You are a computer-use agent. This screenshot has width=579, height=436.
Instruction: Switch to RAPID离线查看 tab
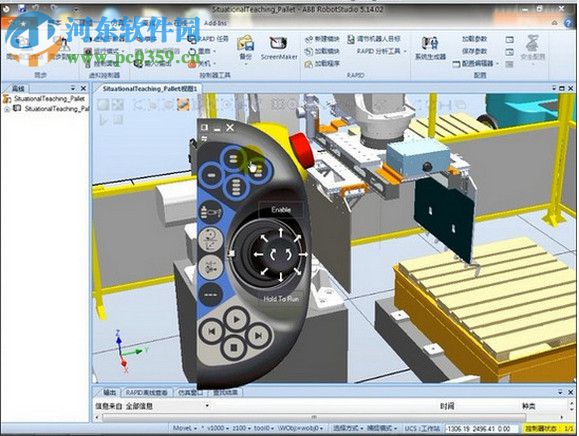(147, 392)
